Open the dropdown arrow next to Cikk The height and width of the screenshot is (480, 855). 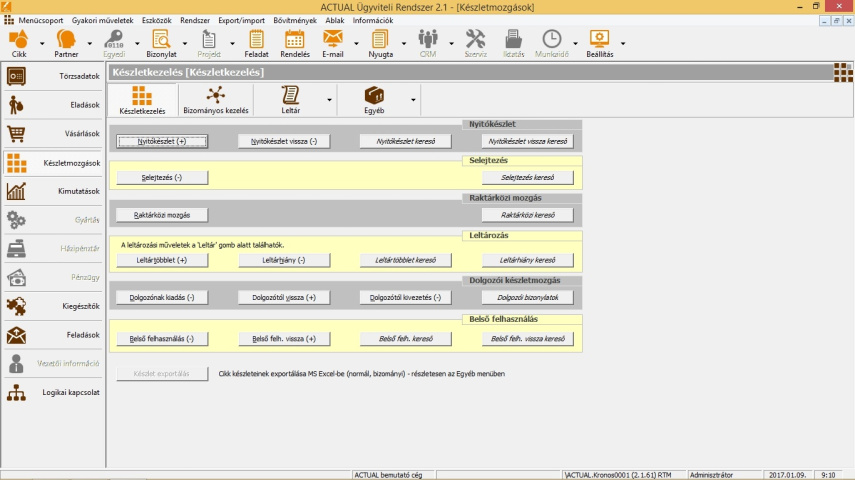point(42,43)
